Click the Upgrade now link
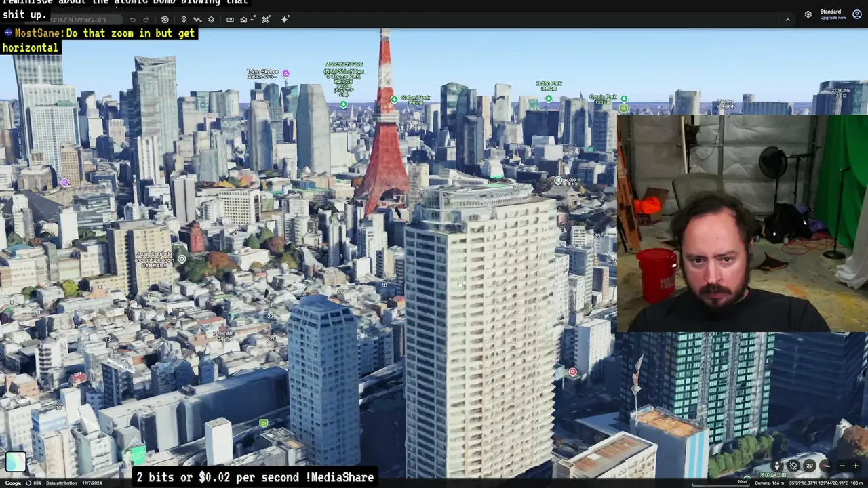The height and width of the screenshot is (488, 868). click(833, 18)
